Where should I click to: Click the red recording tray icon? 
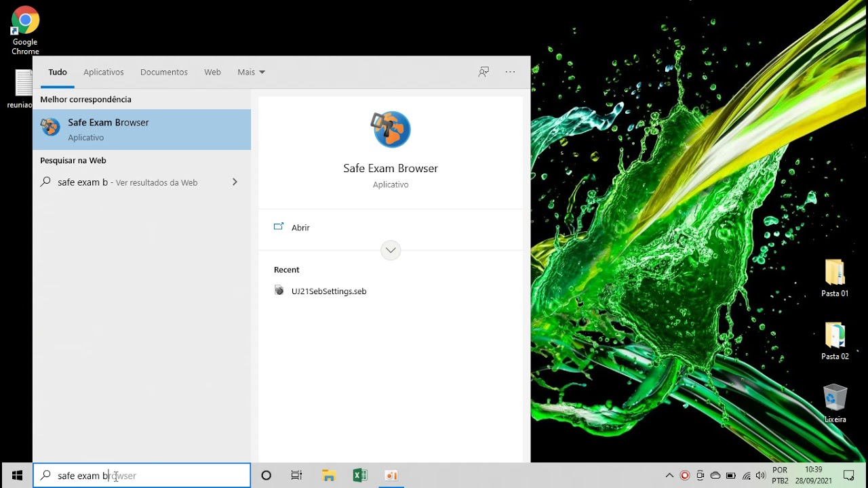[x=684, y=475]
